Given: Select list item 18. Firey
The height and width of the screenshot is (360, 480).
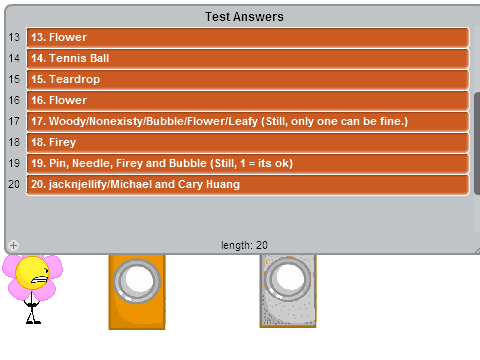Looking at the screenshot, I should pyautogui.click(x=248, y=142).
